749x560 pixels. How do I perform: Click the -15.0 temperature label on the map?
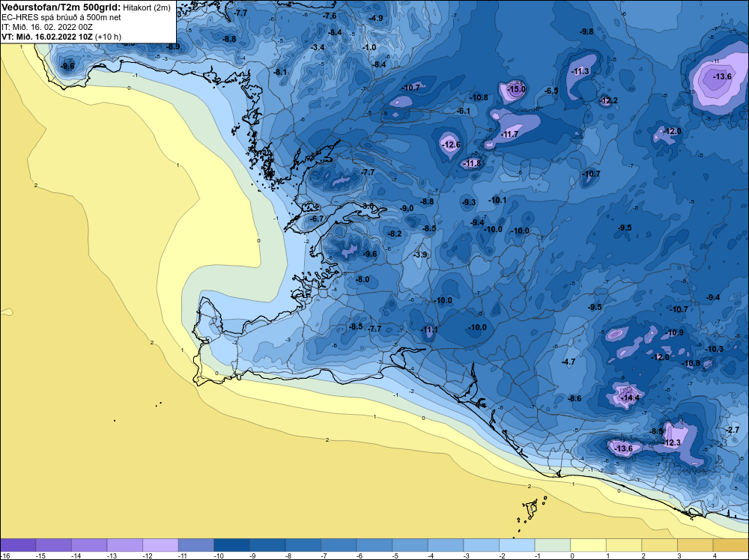[516, 89]
